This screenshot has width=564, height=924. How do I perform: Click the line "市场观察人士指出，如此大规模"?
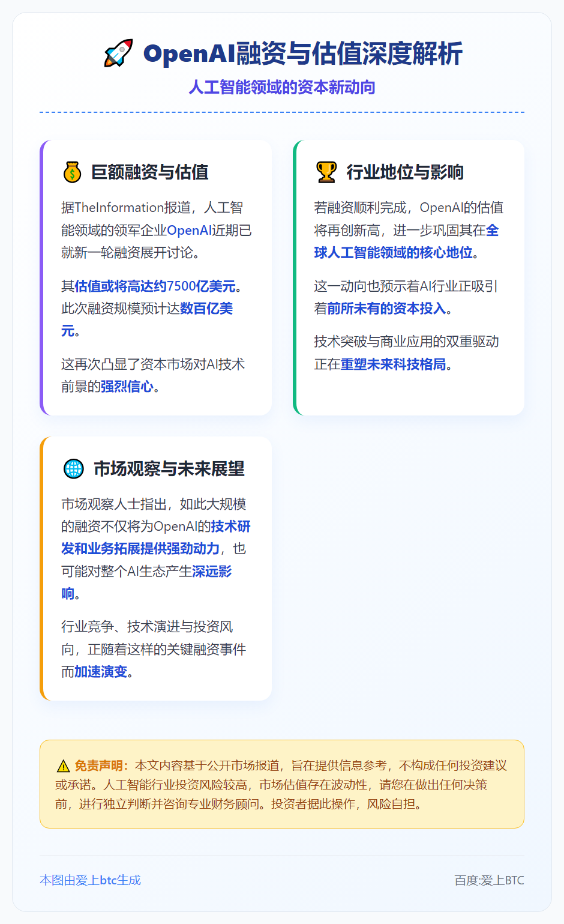pos(154,504)
